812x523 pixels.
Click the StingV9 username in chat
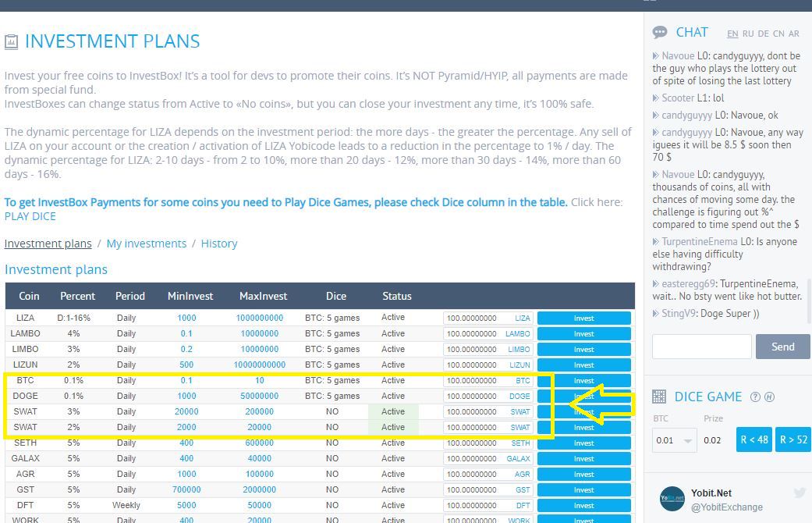coord(679,313)
